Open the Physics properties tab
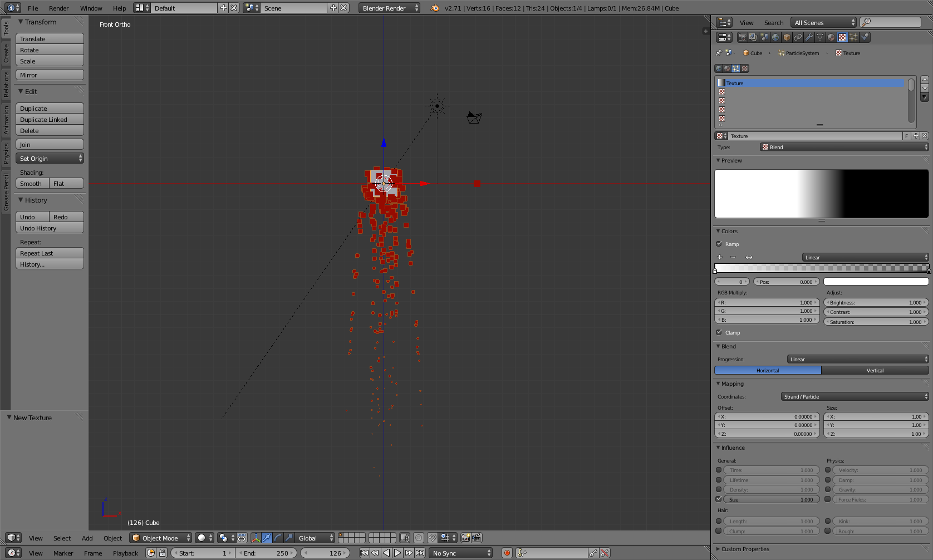The width and height of the screenshot is (933, 560). (865, 37)
